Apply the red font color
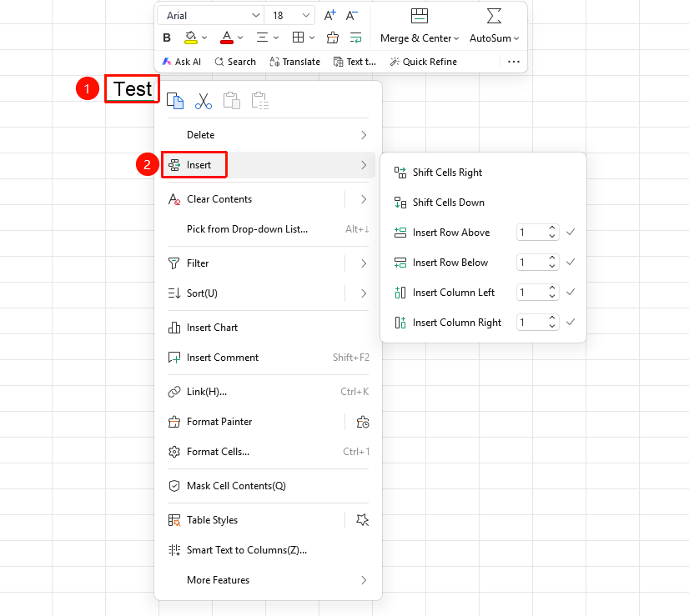 coord(227,38)
